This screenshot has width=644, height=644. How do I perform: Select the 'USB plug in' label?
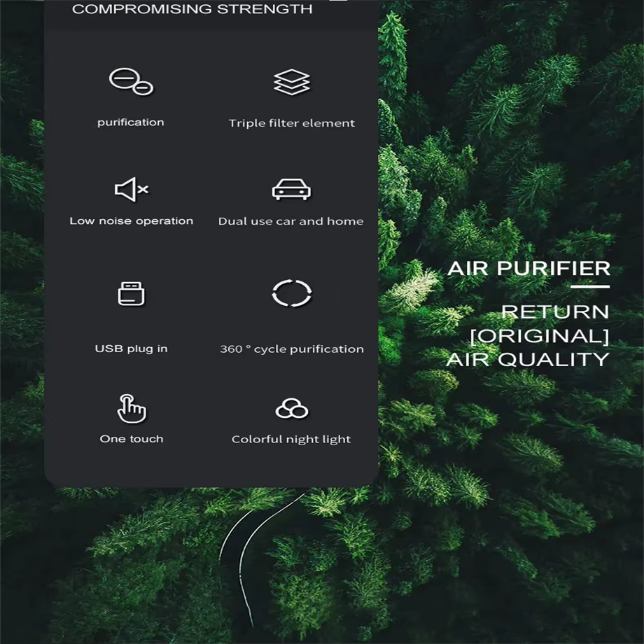[132, 349]
